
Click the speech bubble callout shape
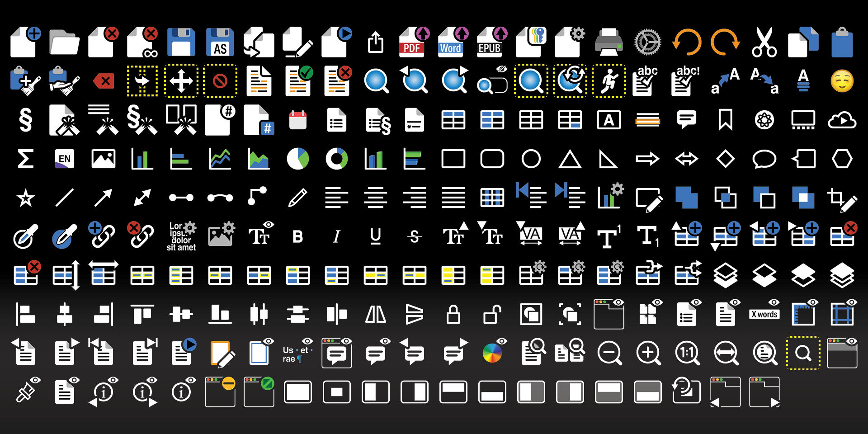coord(764,159)
